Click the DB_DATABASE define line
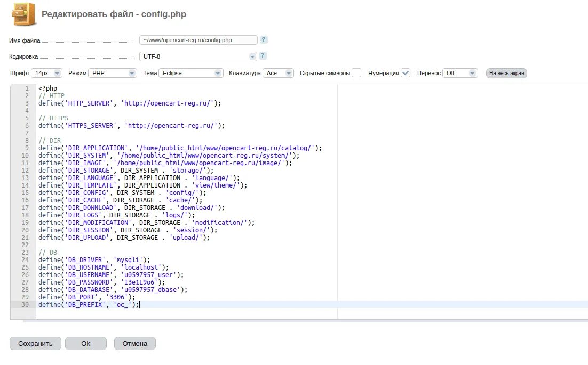This screenshot has height=365, width=588. point(113,290)
